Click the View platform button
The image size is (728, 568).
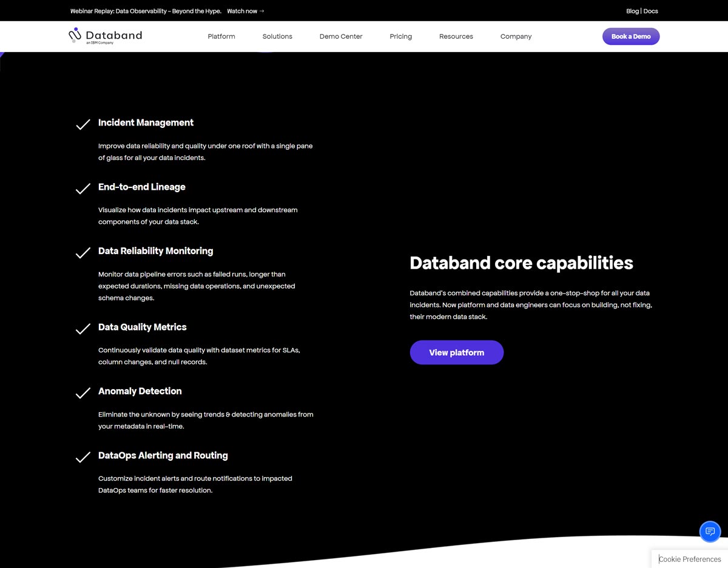point(457,352)
